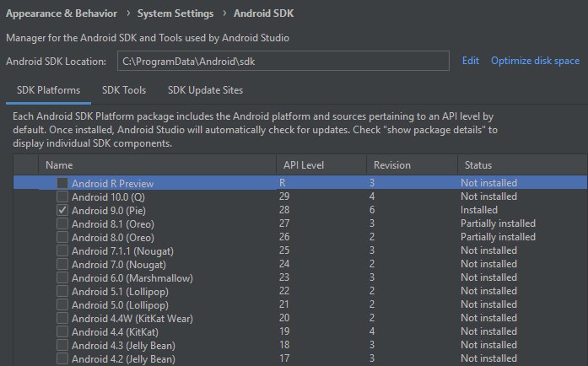Click Not installed status of Android 10.0

(x=488, y=196)
